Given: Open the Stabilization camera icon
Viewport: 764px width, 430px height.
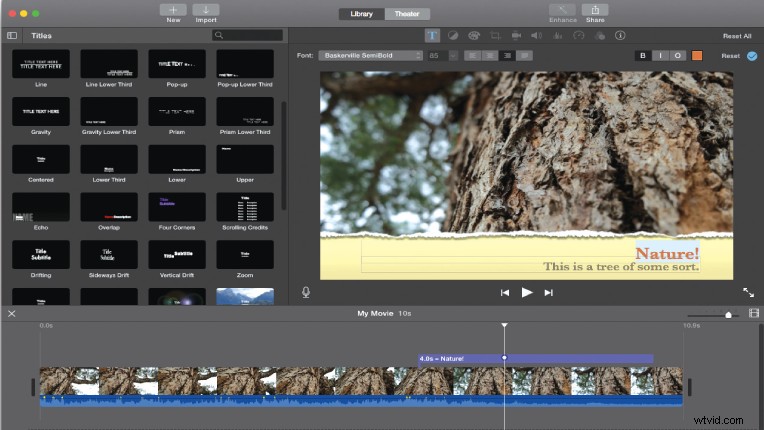Looking at the screenshot, I should coord(516,35).
